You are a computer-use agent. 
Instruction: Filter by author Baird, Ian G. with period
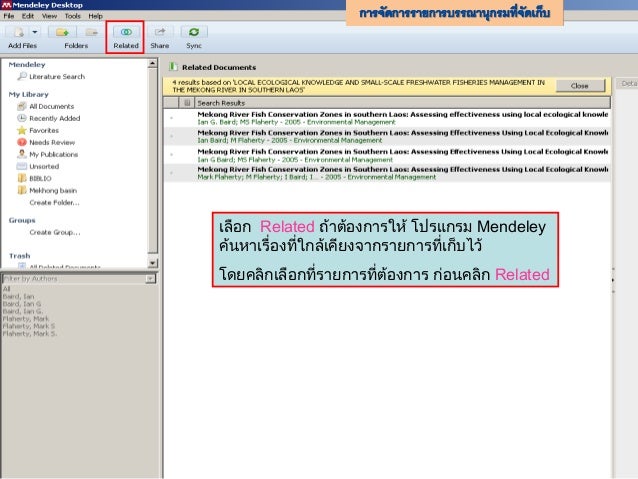(x=22, y=311)
